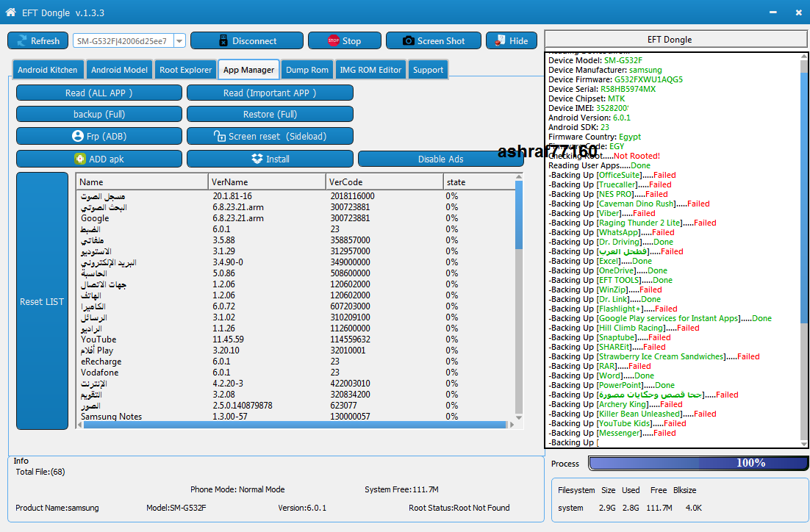Select the eRecharge app row
The width and height of the screenshot is (810, 532).
295,362
